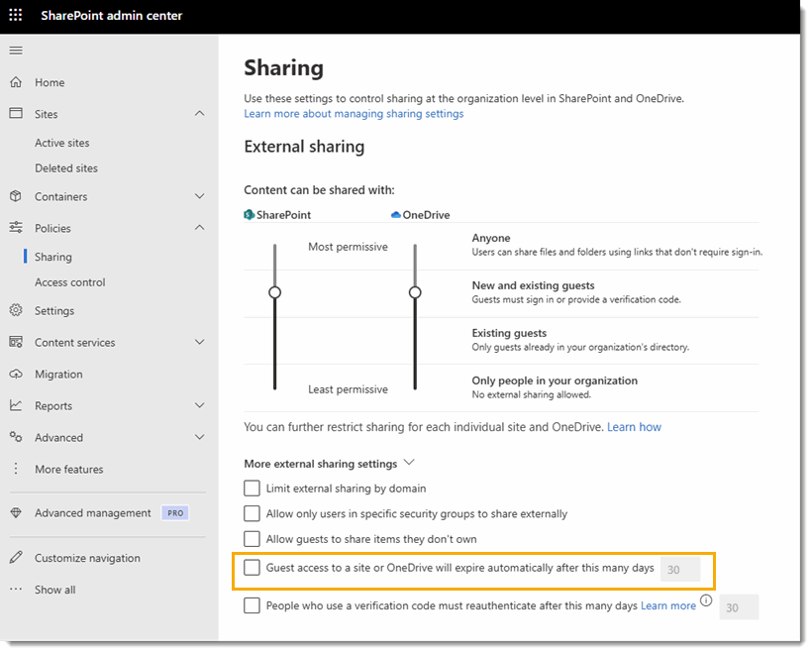Select Sharing under Policies
Viewport: 812px width, 653px height.
pos(53,257)
